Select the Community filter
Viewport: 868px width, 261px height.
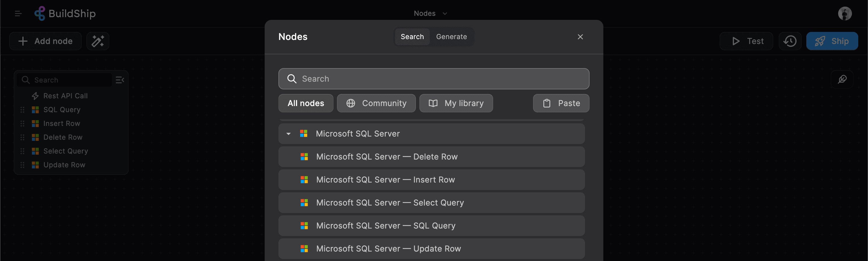click(376, 103)
